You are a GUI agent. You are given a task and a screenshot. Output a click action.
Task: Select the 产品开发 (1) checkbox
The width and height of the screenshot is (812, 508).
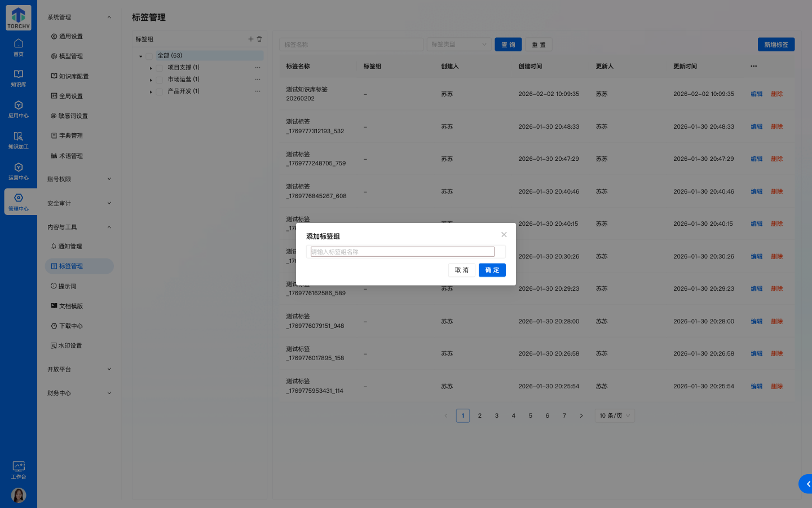pos(160,91)
